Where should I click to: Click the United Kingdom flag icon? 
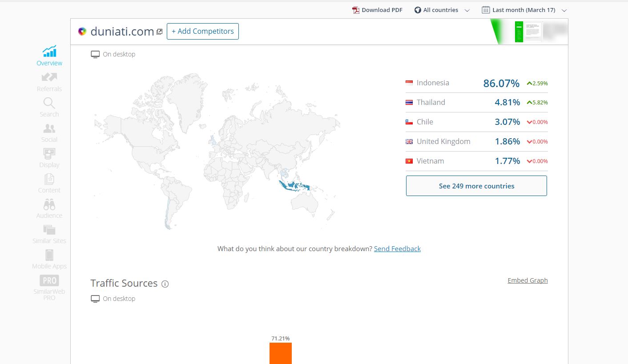409,142
